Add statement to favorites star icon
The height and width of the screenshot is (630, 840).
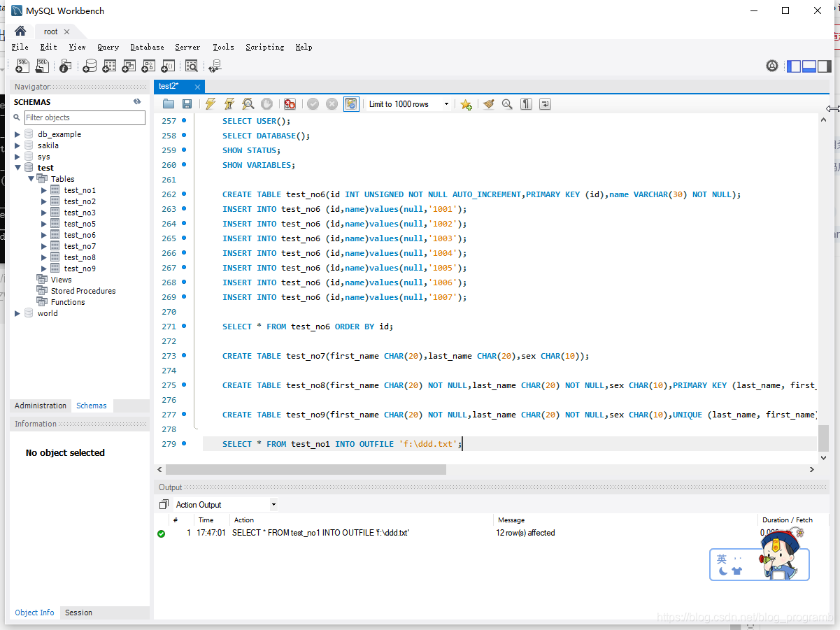pyautogui.click(x=466, y=104)
